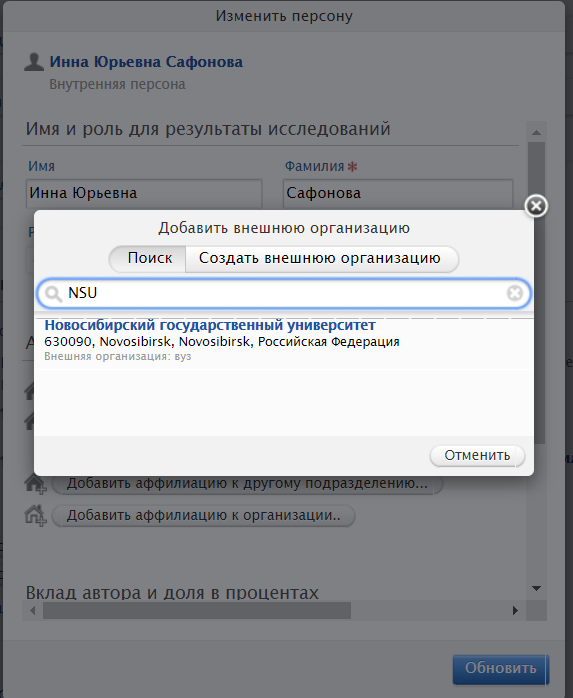This screenshot has width=573, height=698.
Task: Click Добавить аффилиацию к другому подразделению button
Action: pyautogui.click(x=248, y=483)
